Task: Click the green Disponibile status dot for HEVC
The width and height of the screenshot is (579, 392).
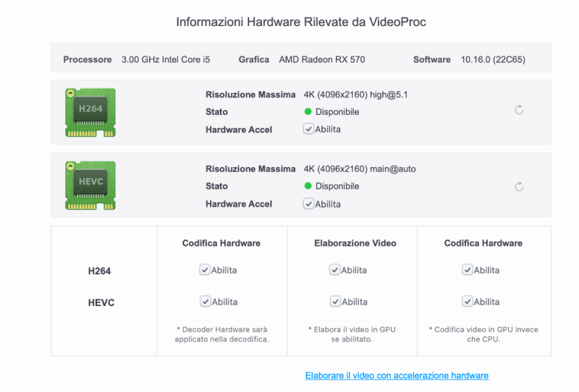Action: (308, 186)
